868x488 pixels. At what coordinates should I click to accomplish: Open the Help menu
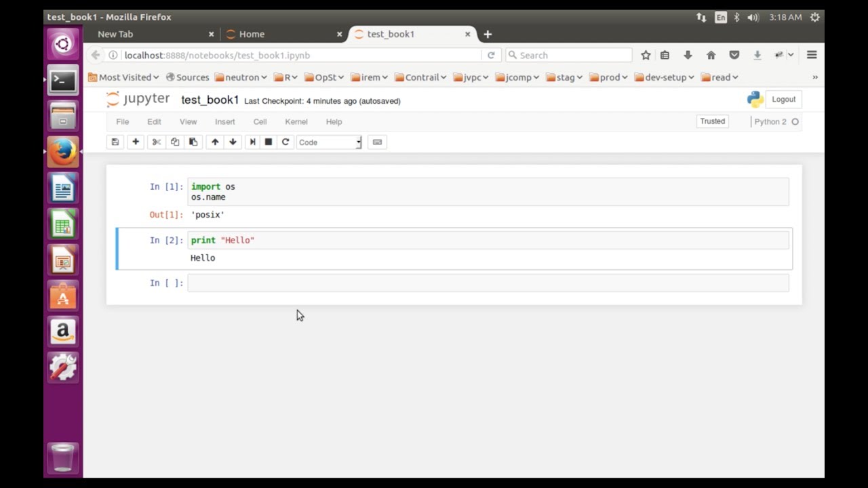pos(334,122)
